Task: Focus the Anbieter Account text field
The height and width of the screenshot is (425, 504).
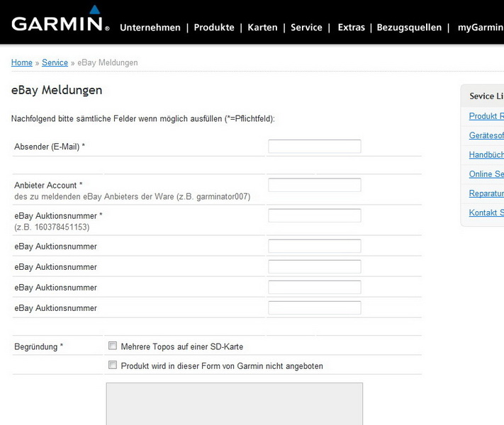Action: coord(315,185)
